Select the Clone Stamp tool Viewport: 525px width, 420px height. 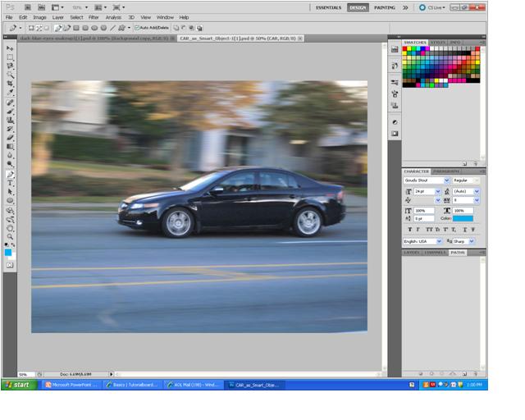(x=10, y=120)
